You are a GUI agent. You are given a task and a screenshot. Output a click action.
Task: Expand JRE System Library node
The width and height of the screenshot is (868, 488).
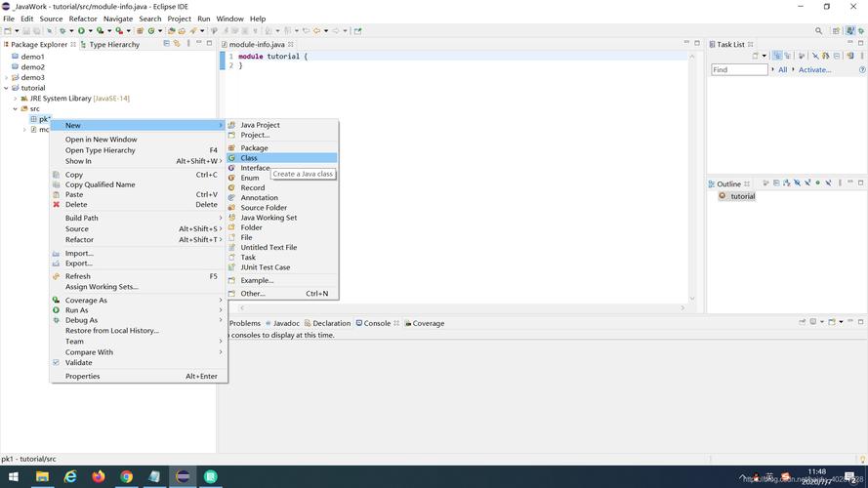(x=16, y=99)
